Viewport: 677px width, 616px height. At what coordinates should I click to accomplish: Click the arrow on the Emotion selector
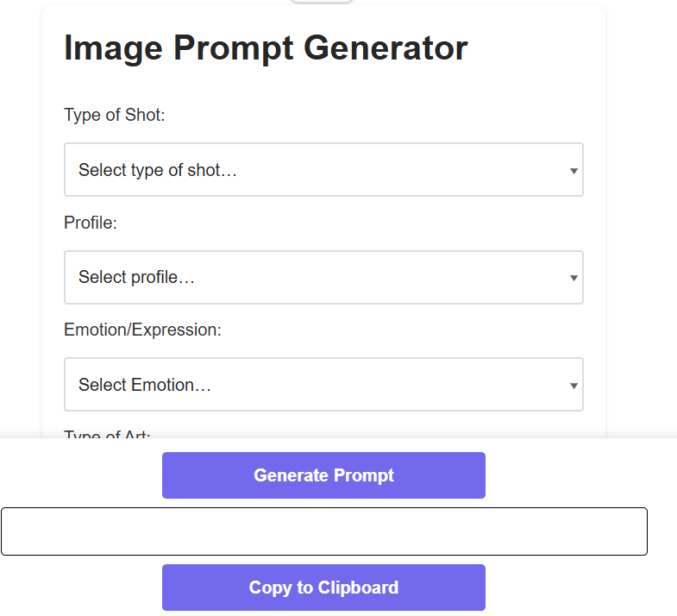click(x=574, y=386)
